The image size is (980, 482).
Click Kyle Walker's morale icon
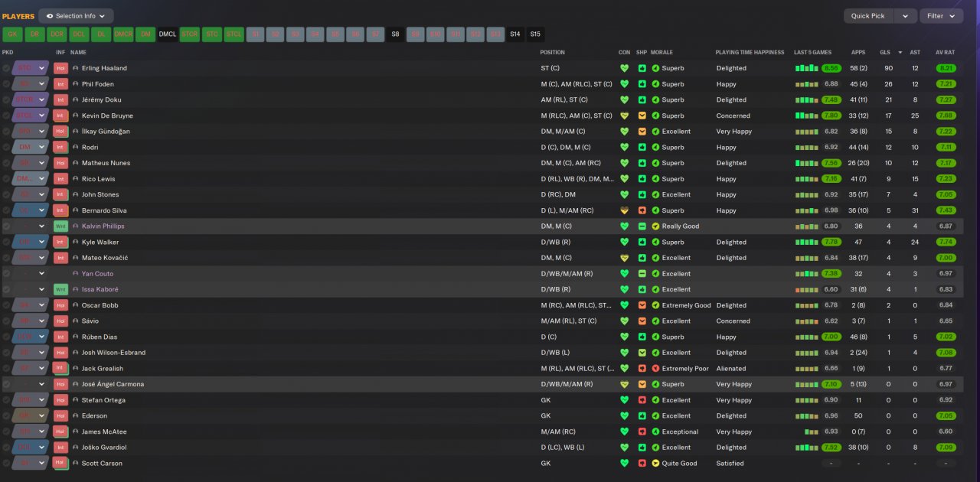click(x=655, y=242)
